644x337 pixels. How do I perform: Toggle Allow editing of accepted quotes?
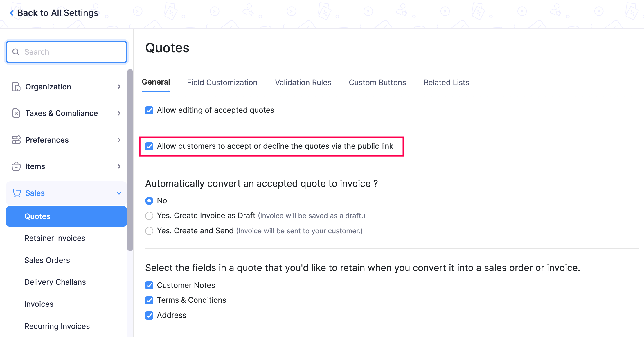point(150,110)
